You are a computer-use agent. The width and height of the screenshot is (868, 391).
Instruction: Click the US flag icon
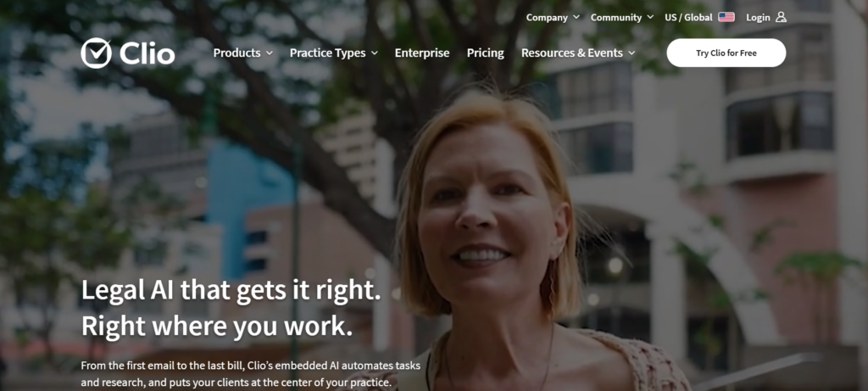coord(726,17)
